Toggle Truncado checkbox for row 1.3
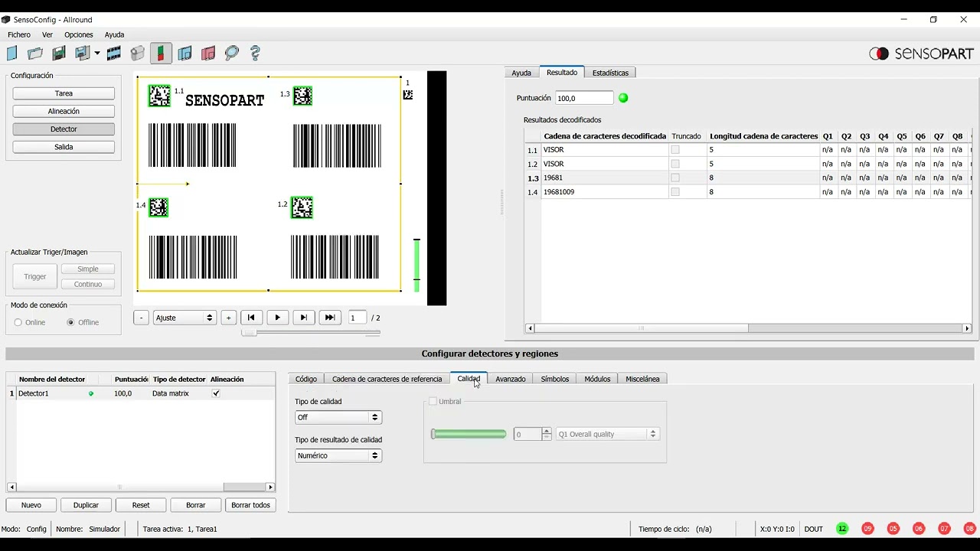Image resolution: width=980 pixels, height=551 pixels. (x=675, y=178)
